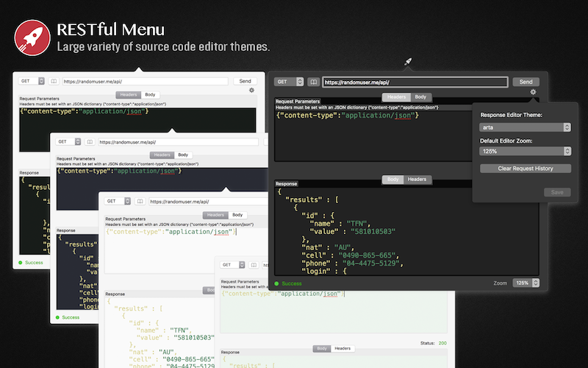Select Headers tab in black-editor light window
Viewport: 588px width, 368px height.
128,95
